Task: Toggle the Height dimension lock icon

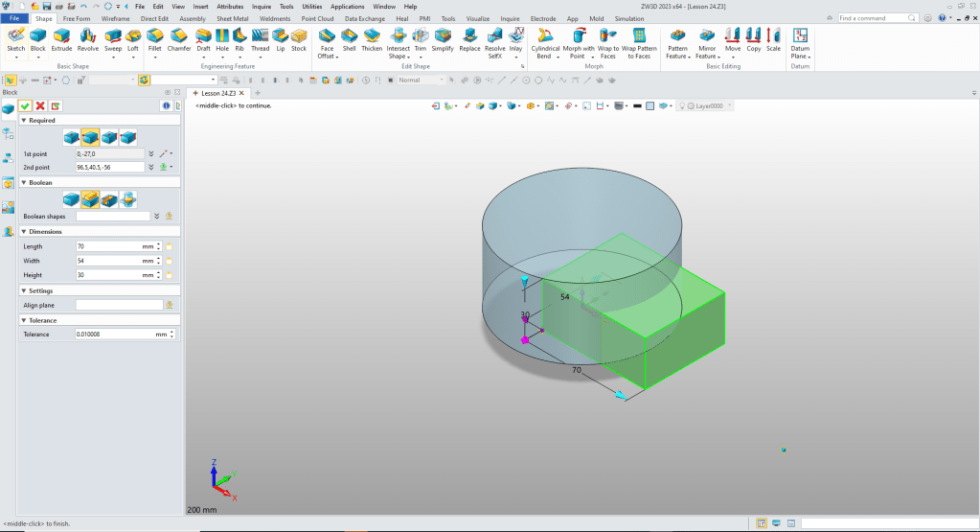Action: [x=169, y=275]
